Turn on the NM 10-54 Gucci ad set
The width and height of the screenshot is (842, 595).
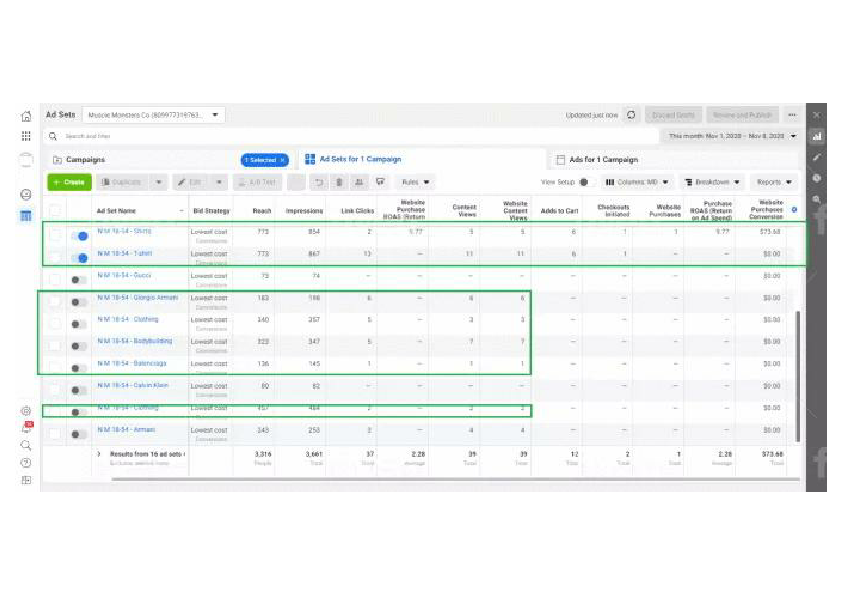click(78, 280)
